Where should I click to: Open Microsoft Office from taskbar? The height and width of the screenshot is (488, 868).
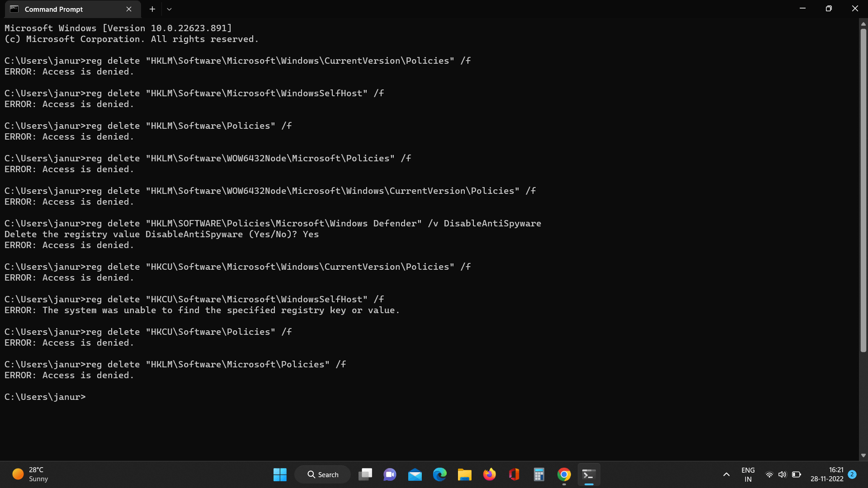click(x=514, y=474)
